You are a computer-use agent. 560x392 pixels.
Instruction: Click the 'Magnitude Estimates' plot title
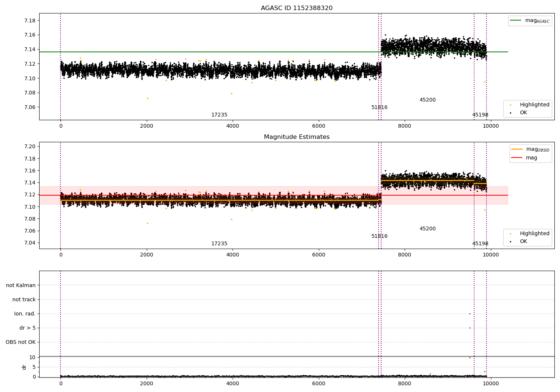pyautogui.click(x=296, y=137)
